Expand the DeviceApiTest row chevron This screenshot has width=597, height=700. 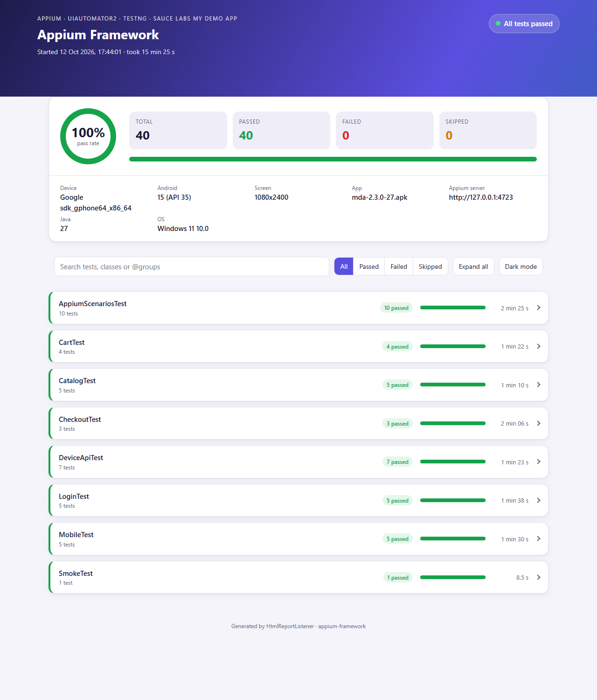pos(539,462)
